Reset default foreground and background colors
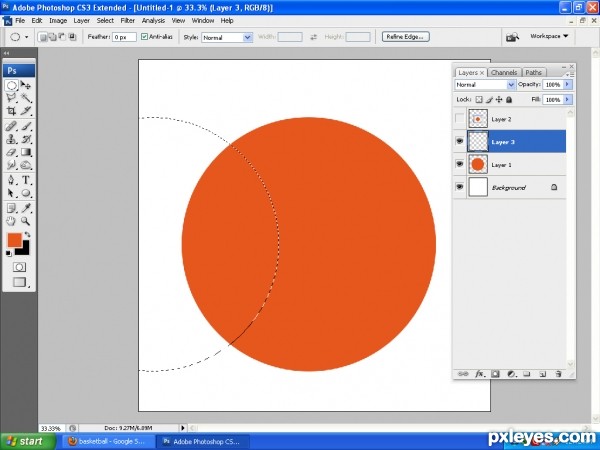Viewport: 600px width, 450px height. pos(8,253)
